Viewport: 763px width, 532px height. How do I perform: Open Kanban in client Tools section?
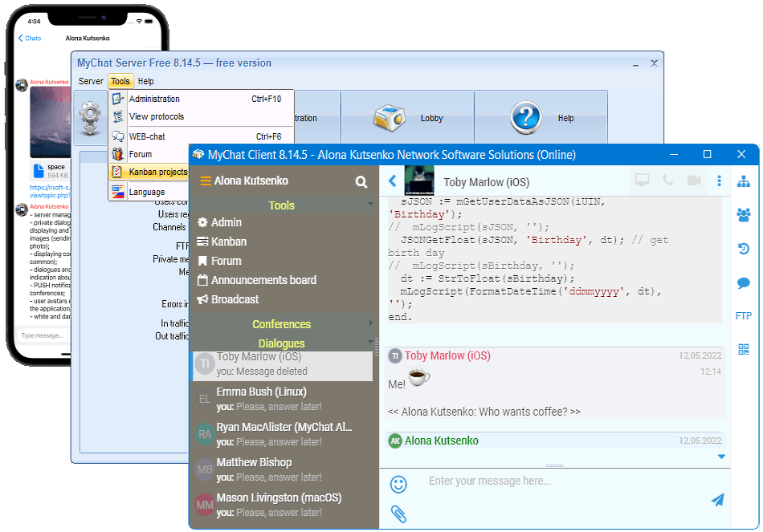[222, 242]
